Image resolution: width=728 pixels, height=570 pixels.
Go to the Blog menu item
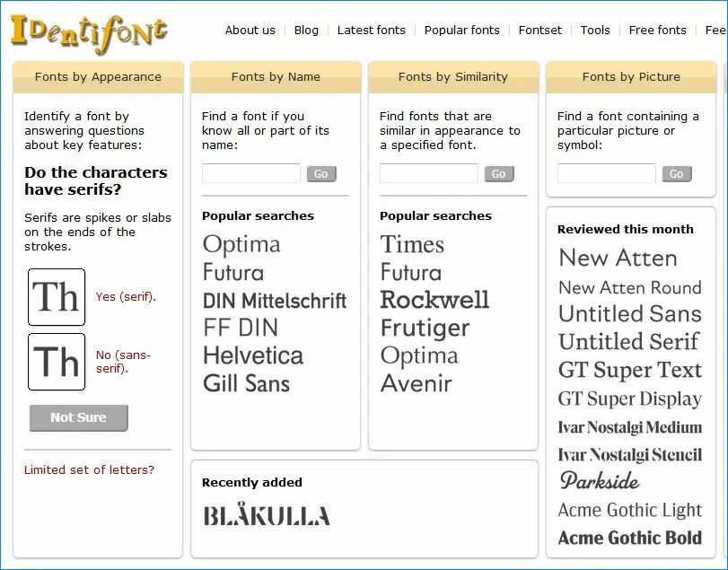point(306,31)
